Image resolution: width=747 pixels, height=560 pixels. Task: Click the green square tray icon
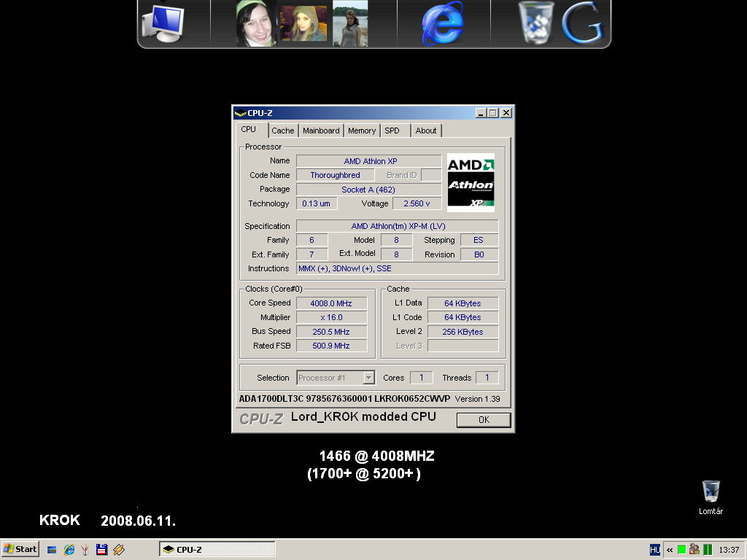click(x=682, y=550)
